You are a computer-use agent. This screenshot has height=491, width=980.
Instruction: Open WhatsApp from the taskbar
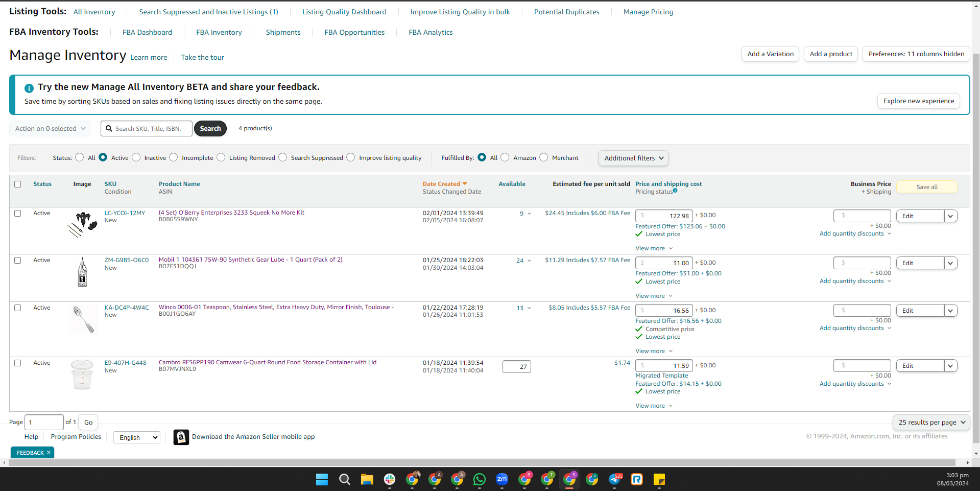[480, 479]
